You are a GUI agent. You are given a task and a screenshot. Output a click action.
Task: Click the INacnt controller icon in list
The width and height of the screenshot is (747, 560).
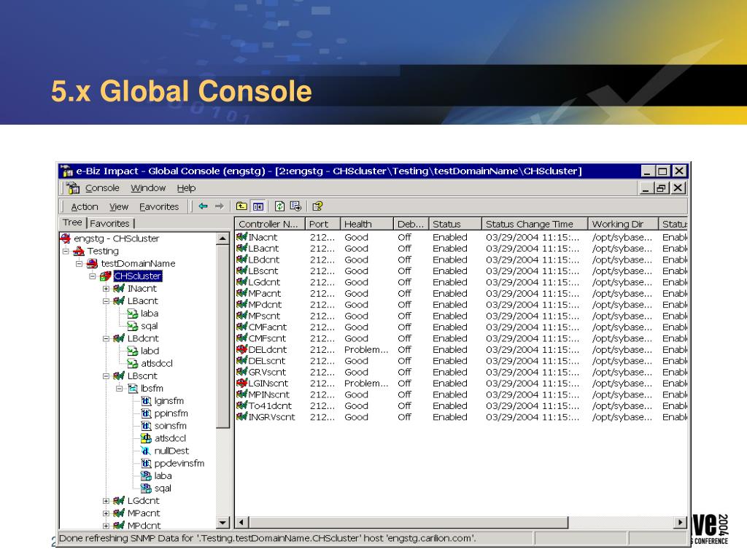coord(242,237)
